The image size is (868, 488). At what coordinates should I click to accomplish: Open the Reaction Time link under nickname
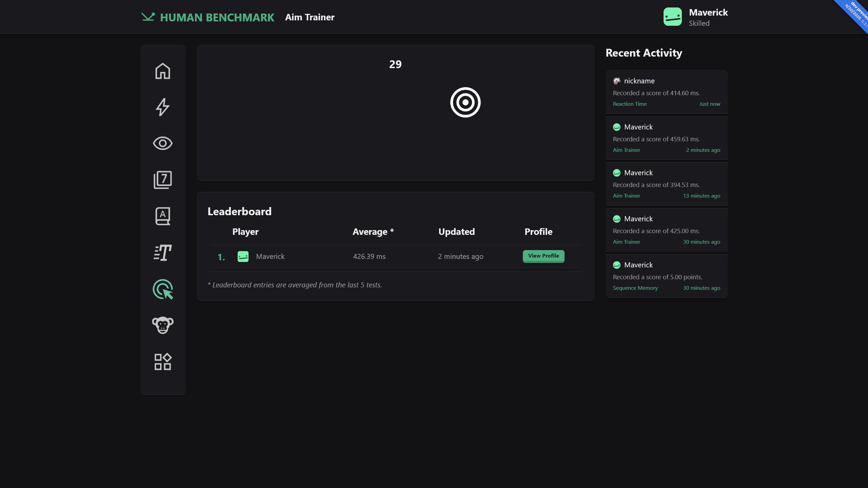pos(630,104)
